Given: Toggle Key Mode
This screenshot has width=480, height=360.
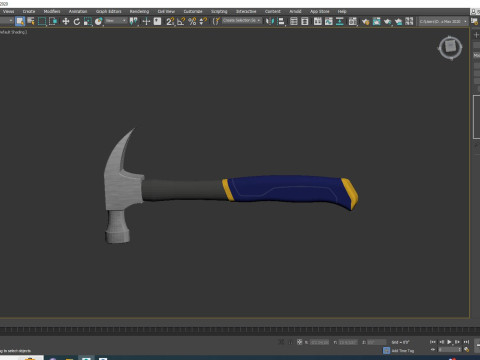Looking at the screenshot, I should point(433,350).
